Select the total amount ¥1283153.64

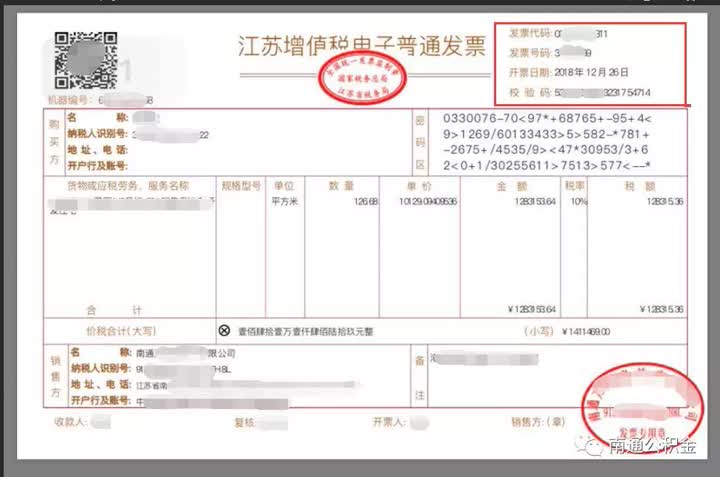click(532, 309)
